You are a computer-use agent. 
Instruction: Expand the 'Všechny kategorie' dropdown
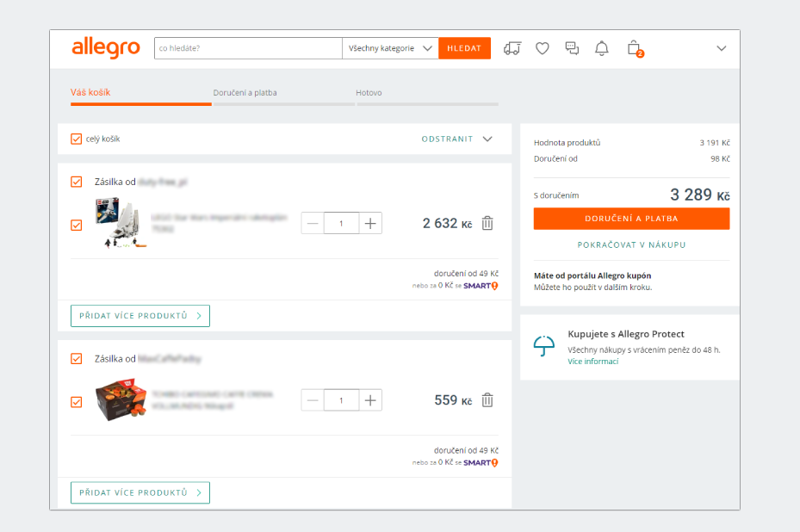tap(390, 48)
